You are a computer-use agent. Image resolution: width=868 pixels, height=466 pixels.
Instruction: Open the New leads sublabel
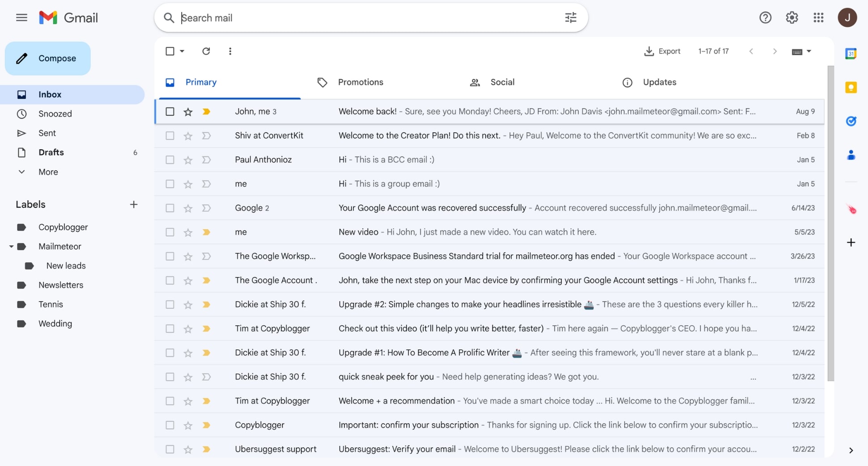point(66,266)
